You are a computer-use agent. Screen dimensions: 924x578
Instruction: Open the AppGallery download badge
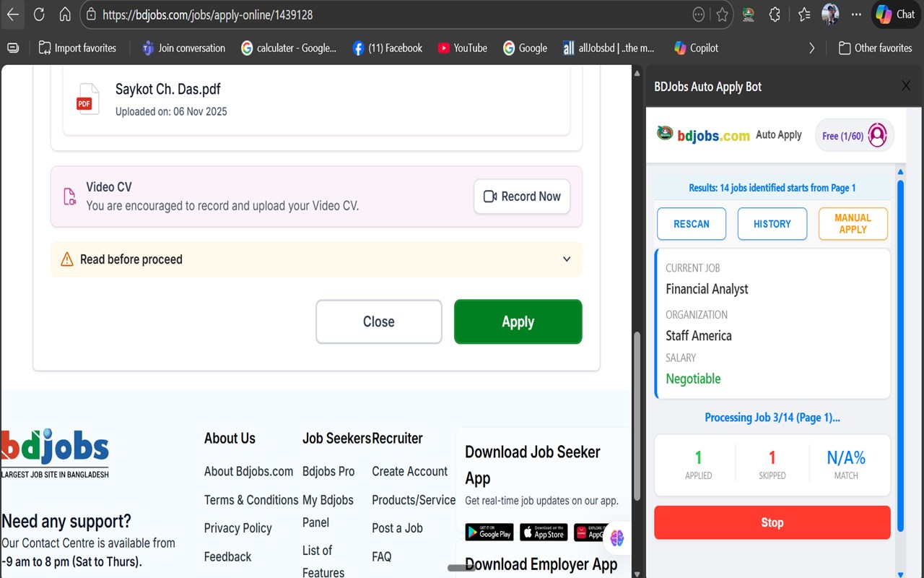(591, 532)
